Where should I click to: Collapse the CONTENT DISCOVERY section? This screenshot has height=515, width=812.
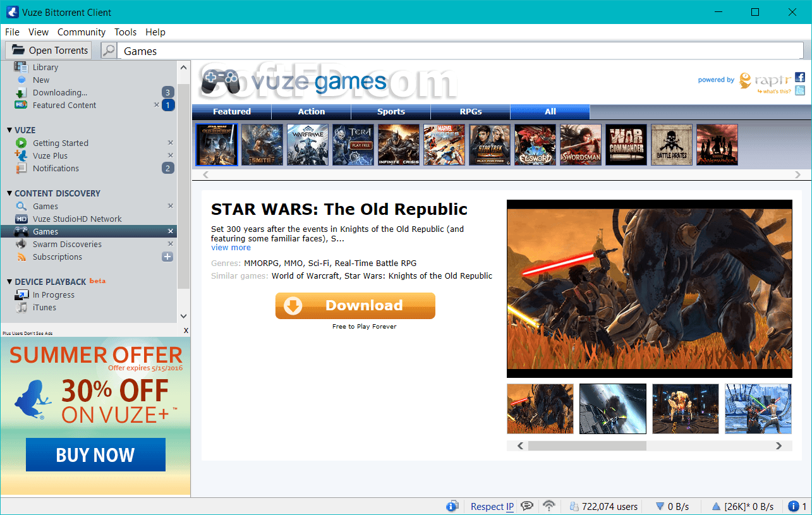click(9, 193)
